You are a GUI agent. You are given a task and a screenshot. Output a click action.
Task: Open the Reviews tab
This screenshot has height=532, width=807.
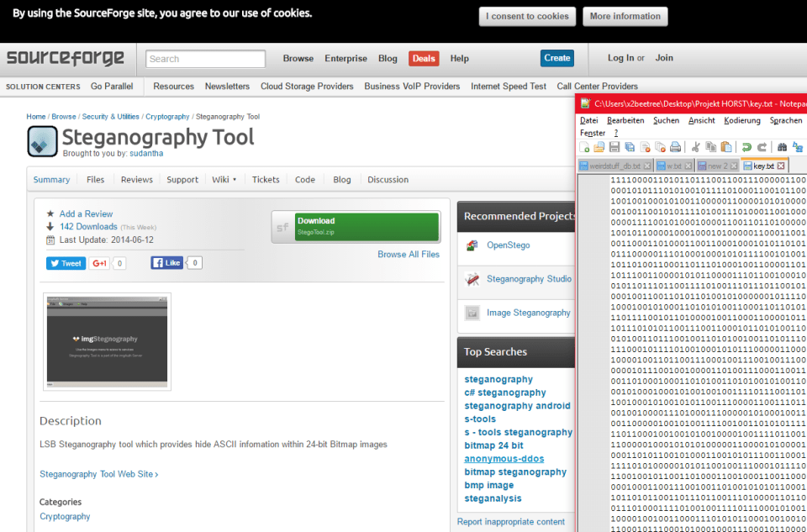(137, 180)
